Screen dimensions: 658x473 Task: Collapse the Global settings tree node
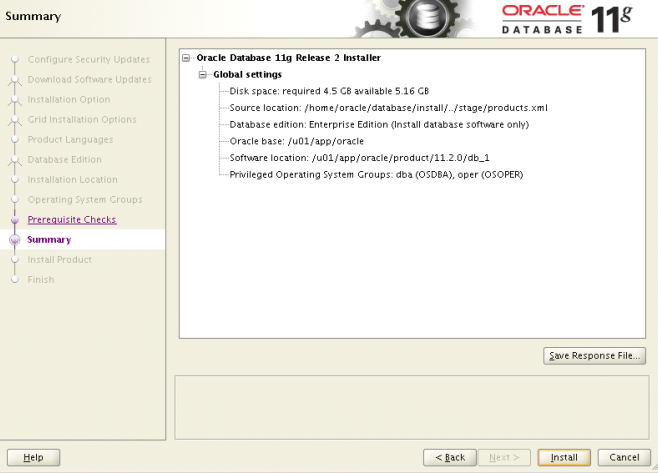[x=203, y=75]
